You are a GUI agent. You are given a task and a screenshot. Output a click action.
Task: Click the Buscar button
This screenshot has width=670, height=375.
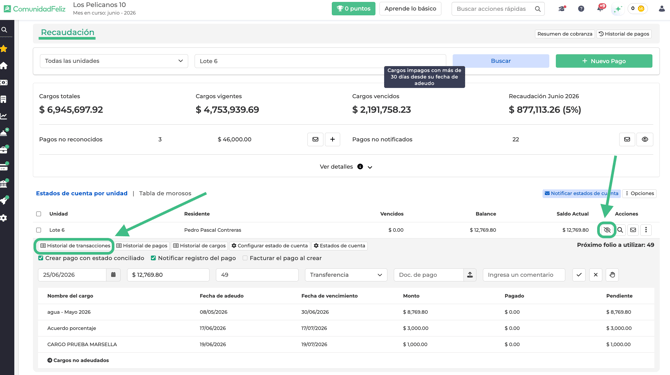501,61
